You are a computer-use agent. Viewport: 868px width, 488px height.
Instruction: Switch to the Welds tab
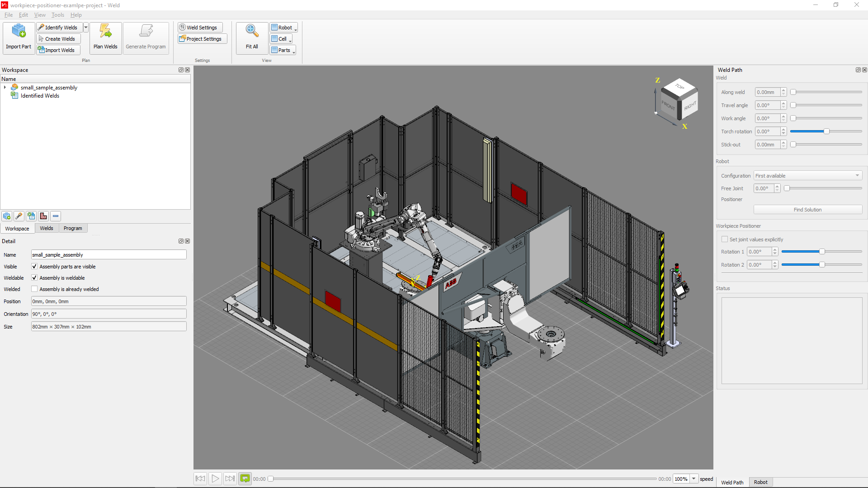pos(46,228)
